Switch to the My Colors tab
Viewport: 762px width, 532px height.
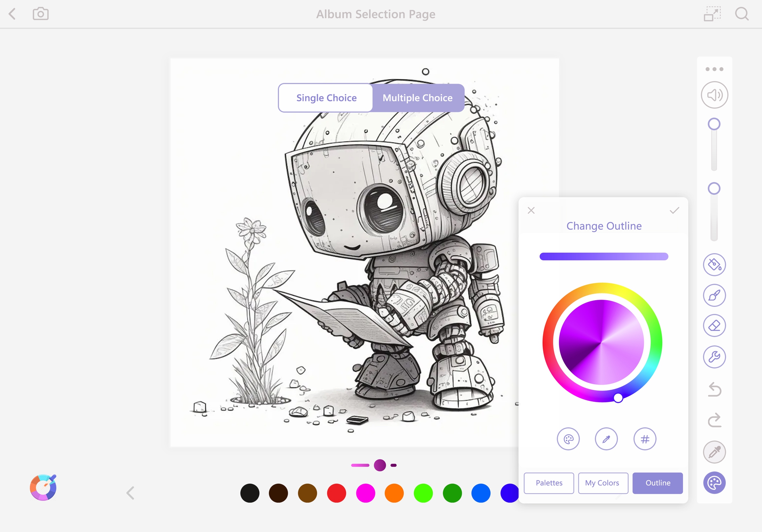click(x=603, y=483)
